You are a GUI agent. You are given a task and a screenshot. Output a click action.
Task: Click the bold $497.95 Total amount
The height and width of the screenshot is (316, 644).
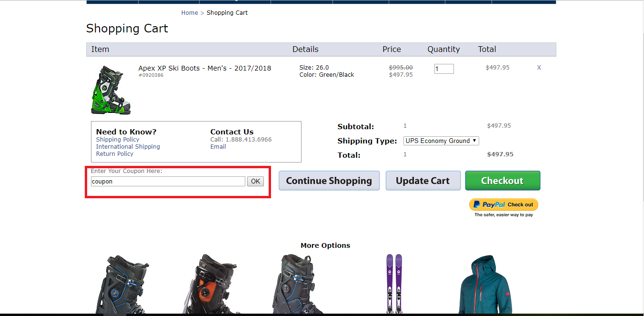point(500,154)
